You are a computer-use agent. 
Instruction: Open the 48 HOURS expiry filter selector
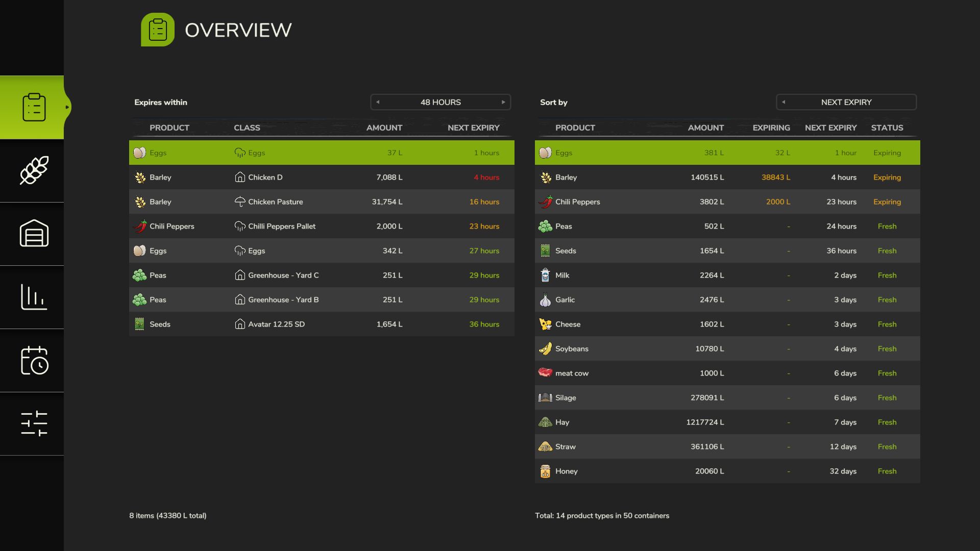point(440,102)
